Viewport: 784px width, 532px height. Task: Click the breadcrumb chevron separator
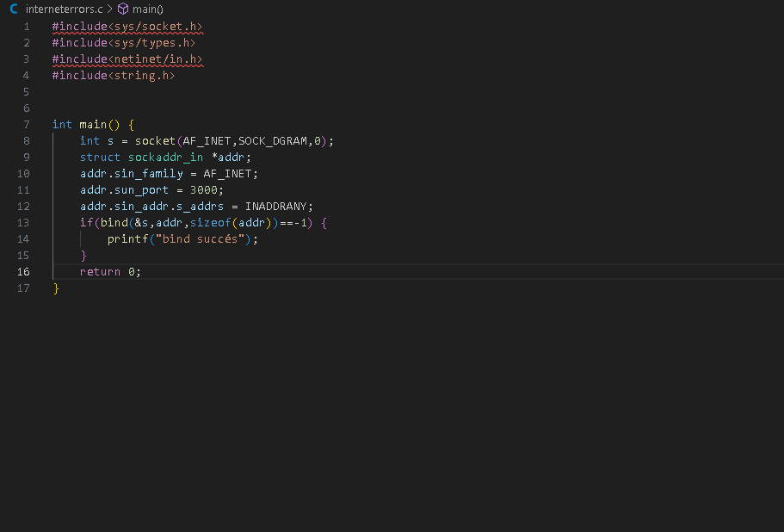109,9
